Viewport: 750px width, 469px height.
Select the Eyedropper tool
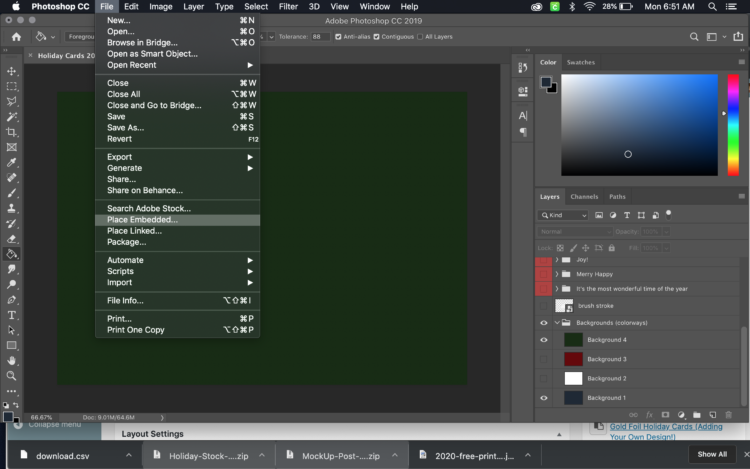pyautogui.click(x=11, y=163)
